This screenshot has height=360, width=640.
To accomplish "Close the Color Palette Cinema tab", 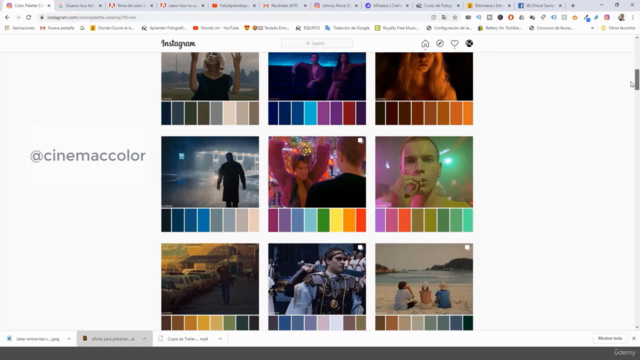I will click(49, 6).
